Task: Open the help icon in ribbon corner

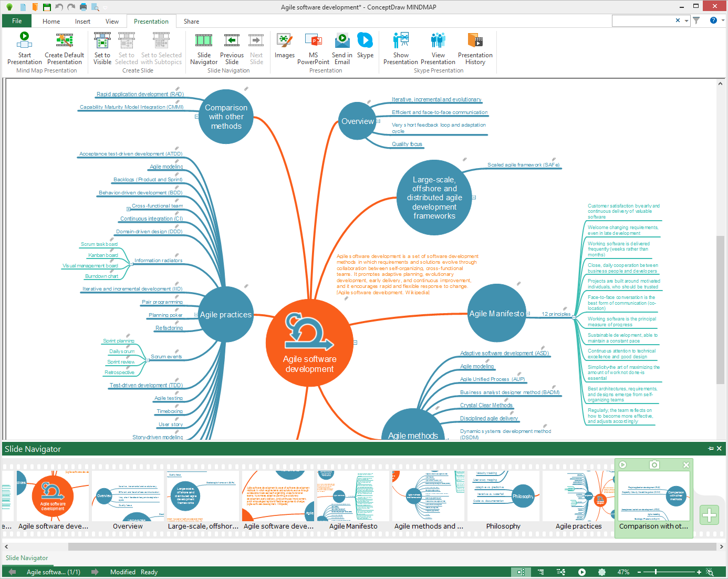Action: click(x=713, y=20)
